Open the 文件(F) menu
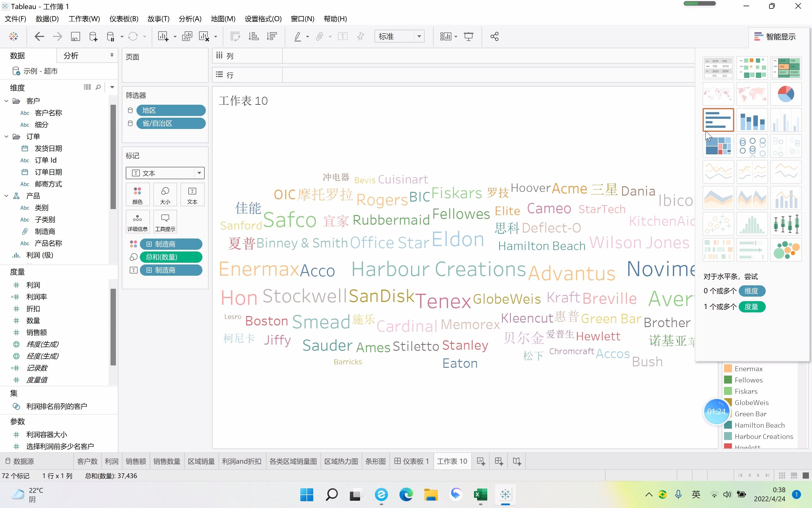The width and height of the screenshot is (812, 508). click(x=16, y=19)
